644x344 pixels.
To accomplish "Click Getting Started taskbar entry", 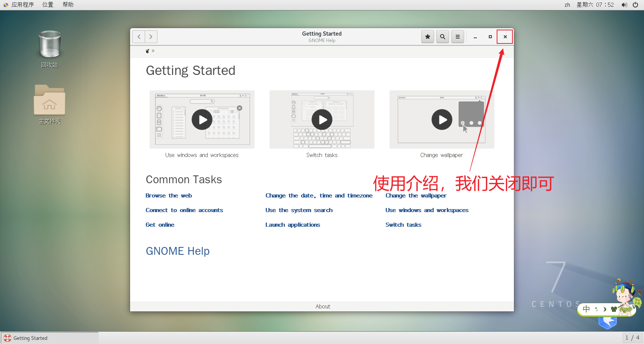I will [49, 338].
